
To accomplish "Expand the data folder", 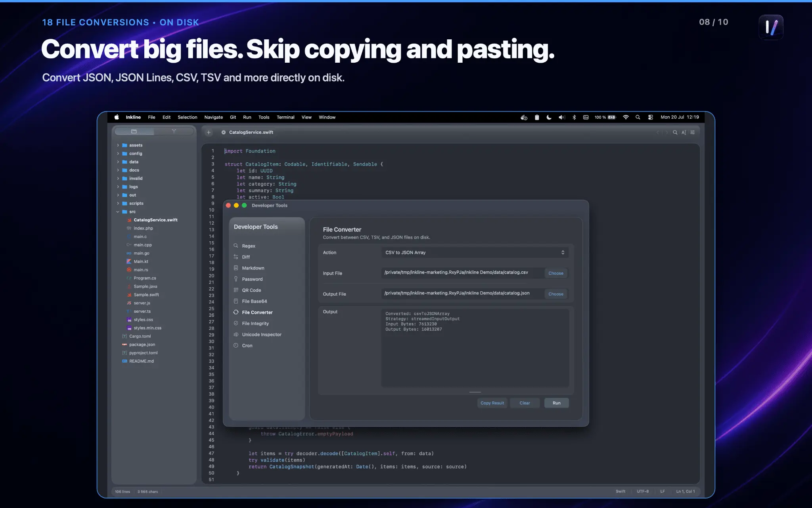I will point(118,162).
